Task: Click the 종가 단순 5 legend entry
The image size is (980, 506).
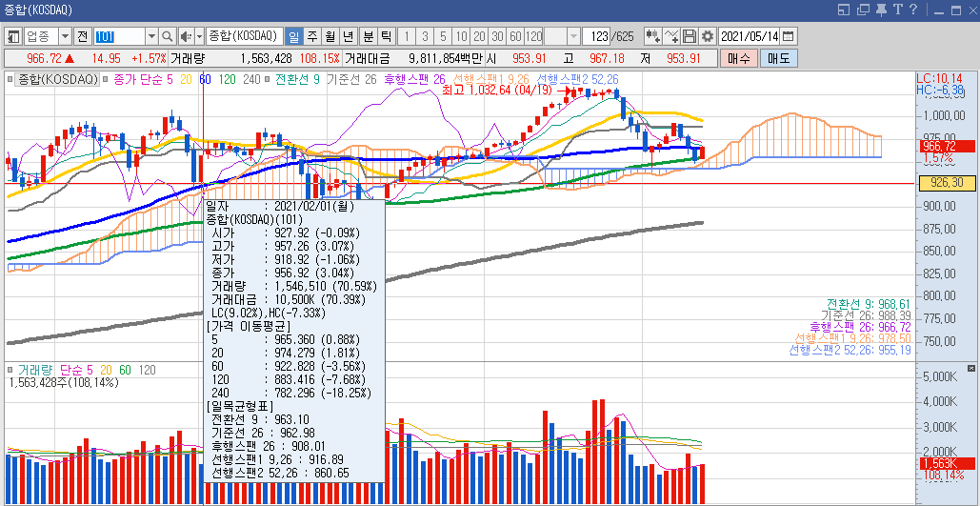Action: point(143,79)
